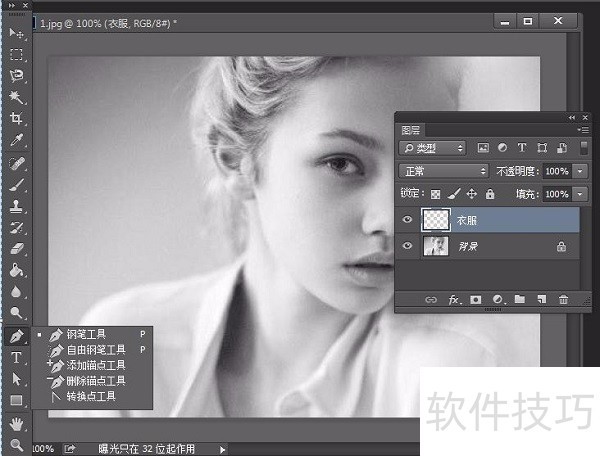Toggle lock transparent pixels option

coord(436,194)
